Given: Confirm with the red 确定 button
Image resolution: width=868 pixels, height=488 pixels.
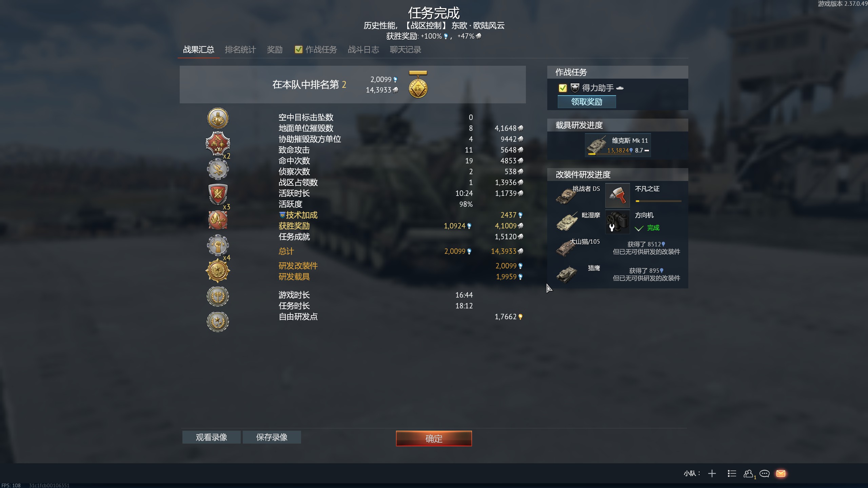Looking at the screenshot, I should coord(434,439).
